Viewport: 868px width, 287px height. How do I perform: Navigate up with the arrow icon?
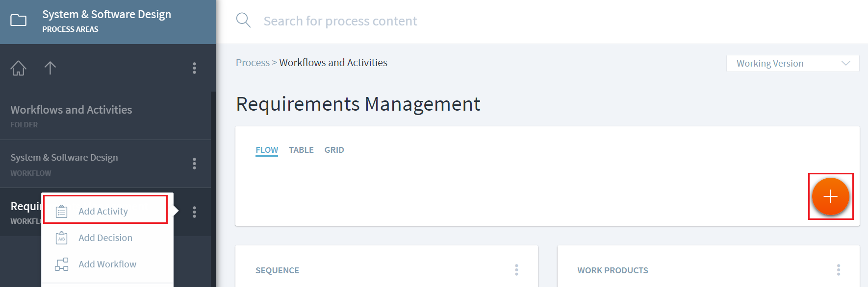click(50, 68)
